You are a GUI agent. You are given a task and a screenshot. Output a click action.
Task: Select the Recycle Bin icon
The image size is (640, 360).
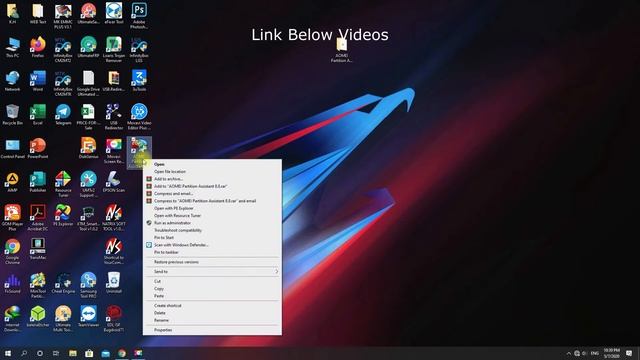click(12, 115)
